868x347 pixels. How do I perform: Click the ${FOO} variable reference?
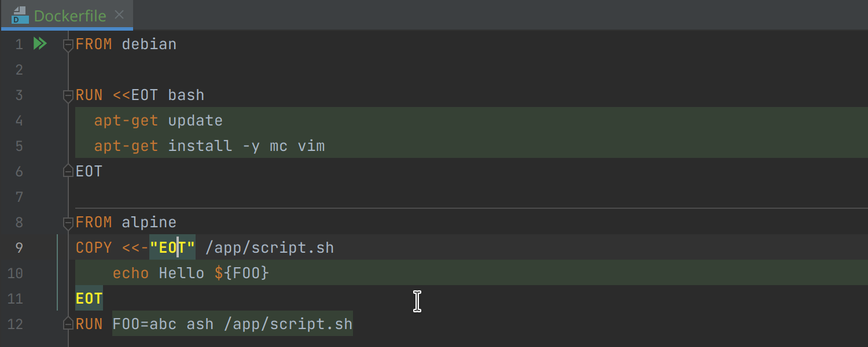pyautogui.click(x=241, y=273)
